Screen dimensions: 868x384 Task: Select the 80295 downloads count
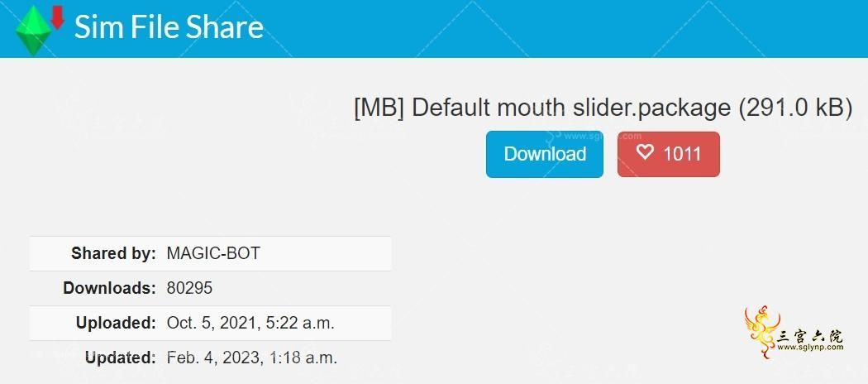tap(189, 288)
